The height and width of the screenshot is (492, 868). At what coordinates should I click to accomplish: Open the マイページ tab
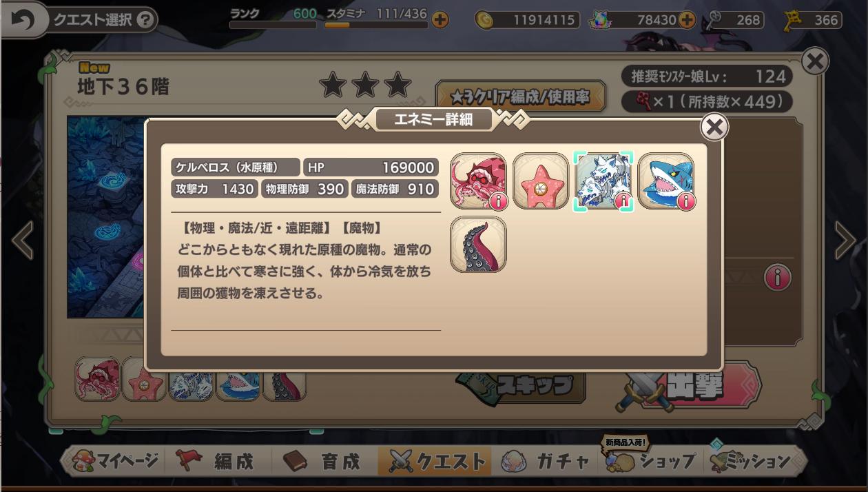[x=113, y=461]
